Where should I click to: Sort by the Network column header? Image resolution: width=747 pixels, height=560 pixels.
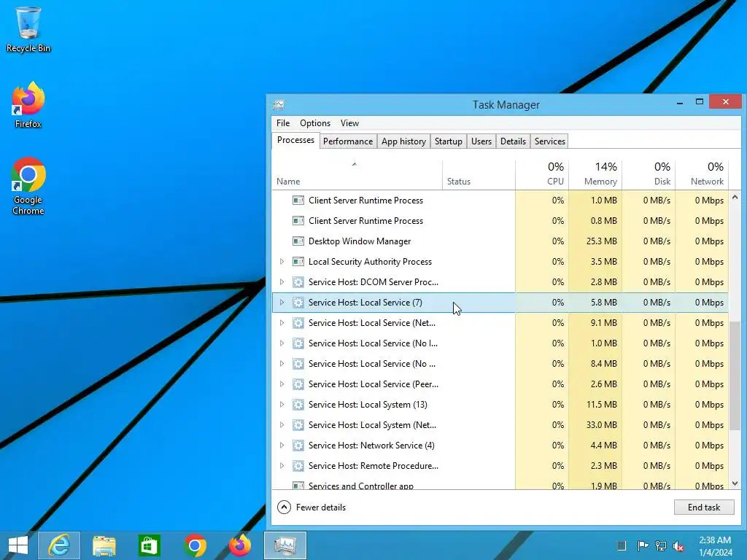[x=703, y=175]
